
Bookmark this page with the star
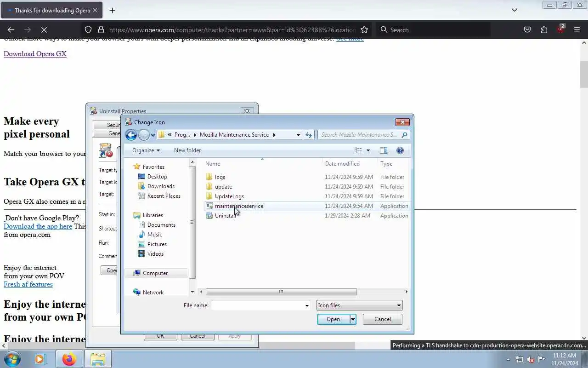(364, 30)
